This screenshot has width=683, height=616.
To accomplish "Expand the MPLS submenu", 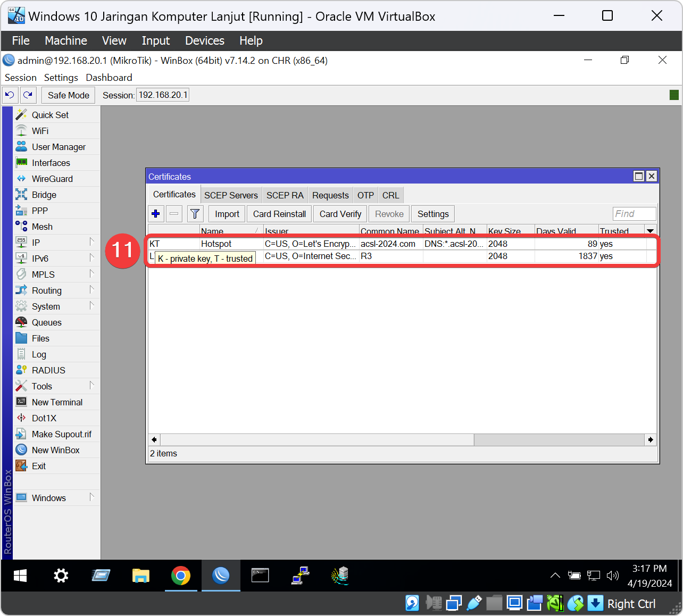I will 91,274.
